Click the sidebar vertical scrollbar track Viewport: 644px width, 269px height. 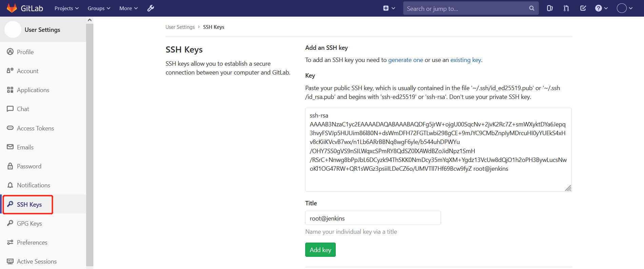click(x=90, y=146)
